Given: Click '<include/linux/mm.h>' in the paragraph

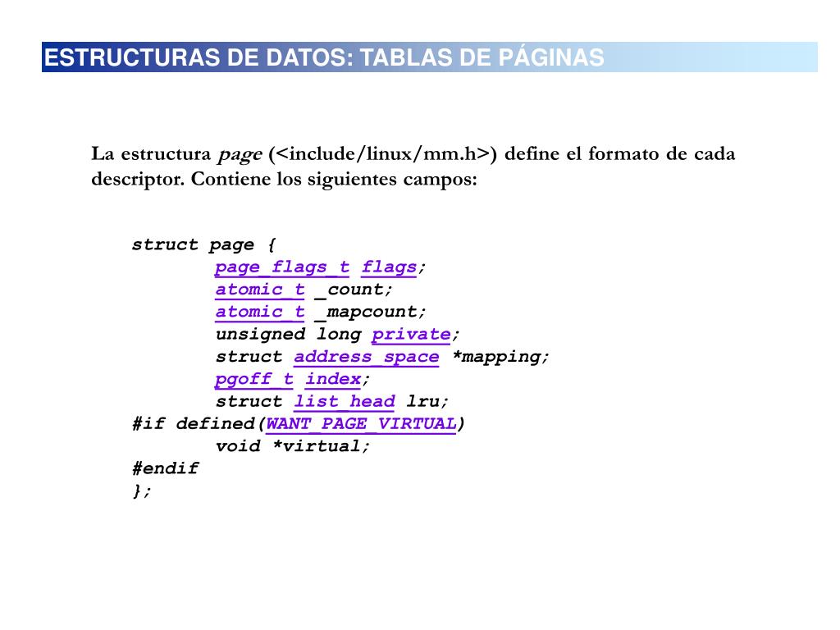Looking at the screenshot, I should (x=382, y=153).
